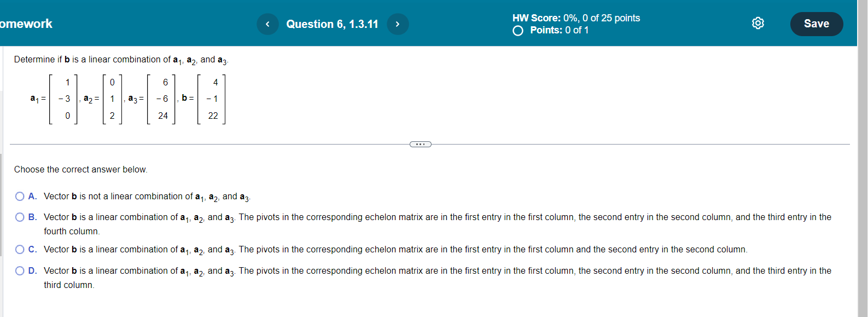Click the Homework title text
The image size is (868, 317).
tap(26, 24)
